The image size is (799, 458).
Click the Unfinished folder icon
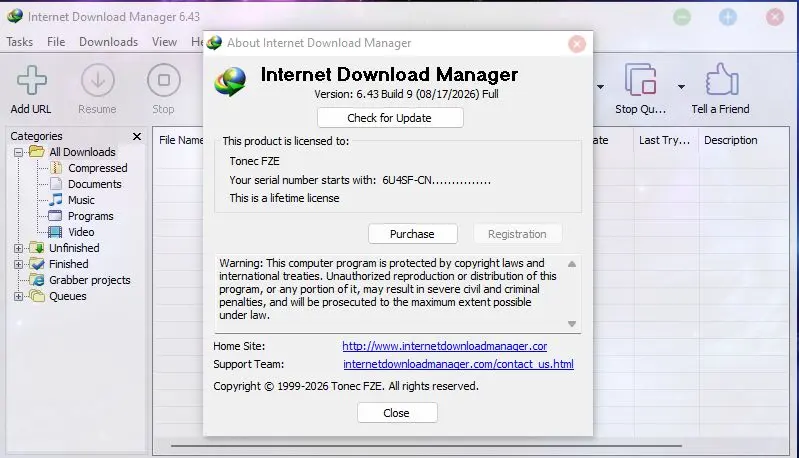37,248
